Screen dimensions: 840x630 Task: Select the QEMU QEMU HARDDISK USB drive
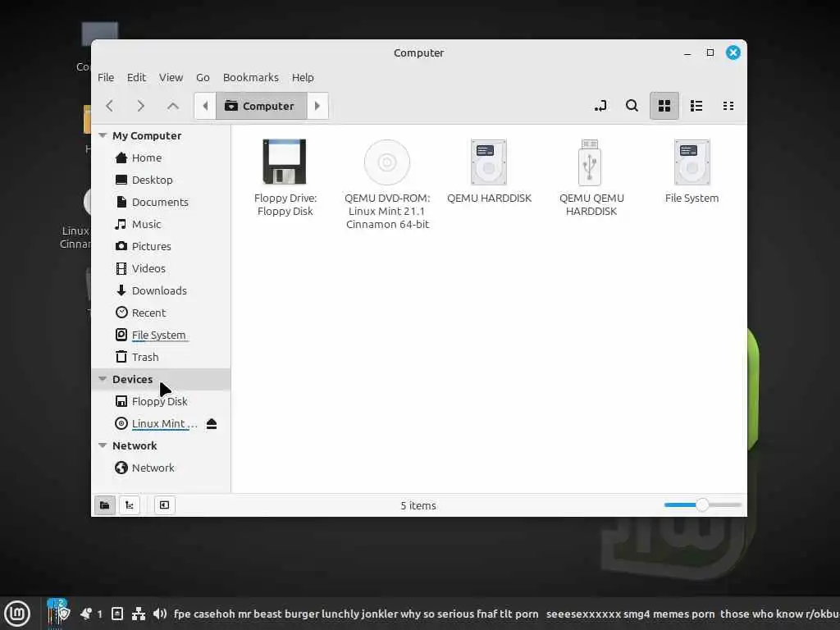click(x=590, y=162)
